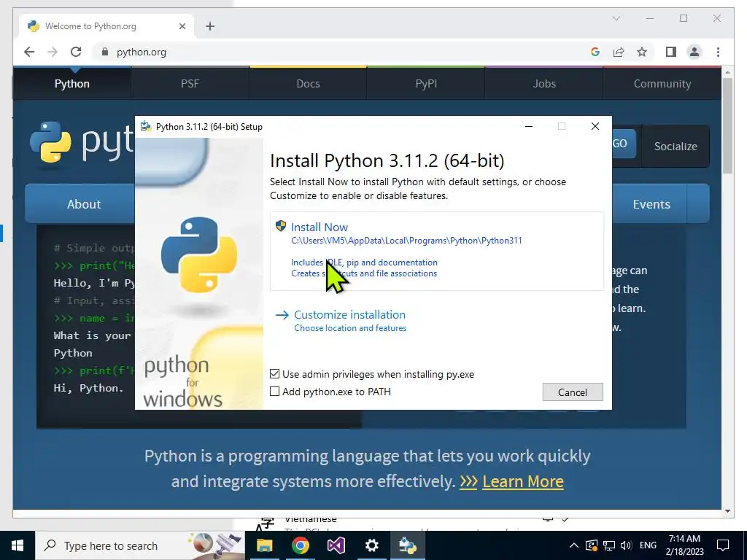Click the network tray icon
747x560 pixels.
609,545
